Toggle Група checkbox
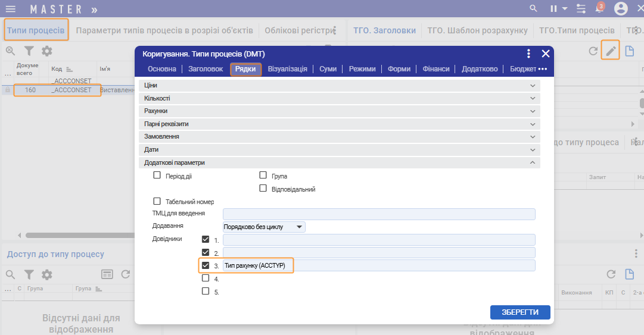 (x=263, y=175)
